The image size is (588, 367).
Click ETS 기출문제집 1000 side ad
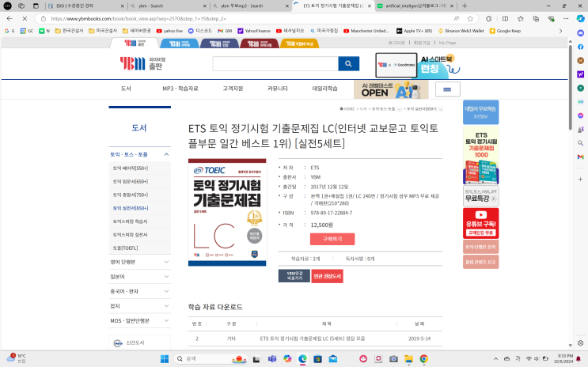coord(480,155)
